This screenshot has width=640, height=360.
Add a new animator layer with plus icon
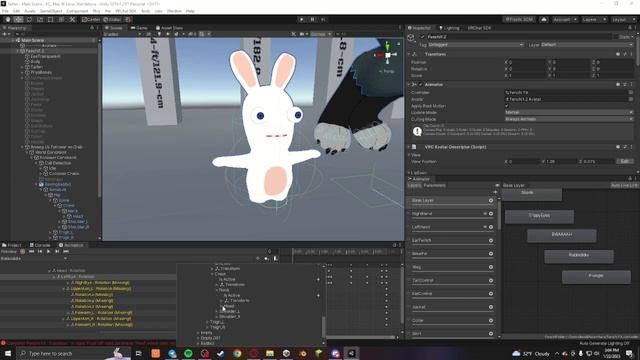point(496,192)
